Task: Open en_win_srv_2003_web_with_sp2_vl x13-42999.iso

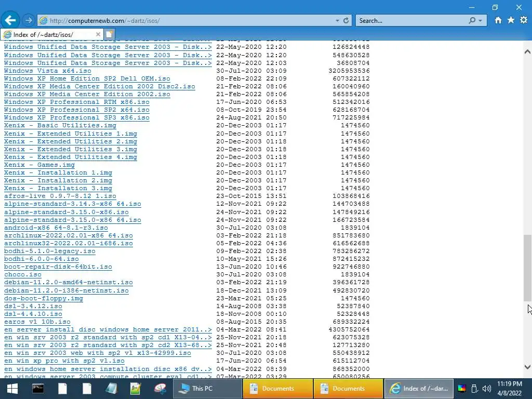Action: click(97, 353)
